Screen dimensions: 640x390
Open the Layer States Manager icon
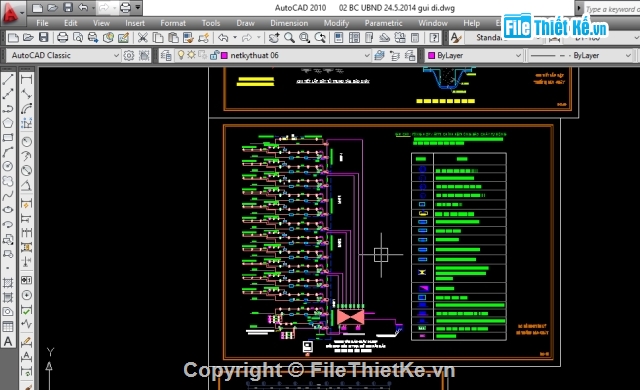pyautogui.click(x=410, y=55)
